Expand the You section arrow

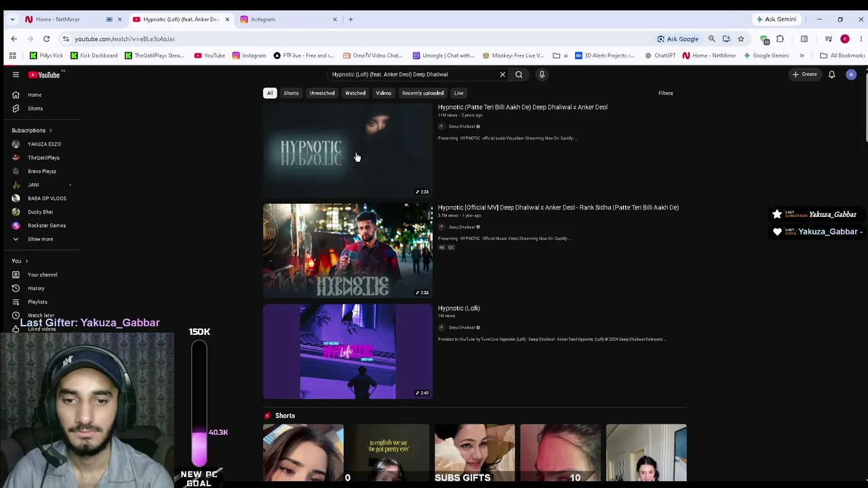[x=26, y=260]
